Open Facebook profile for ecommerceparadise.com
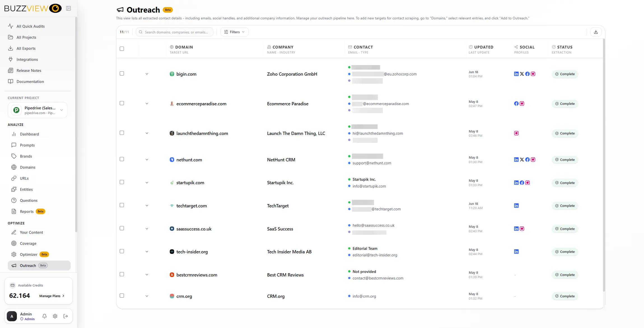This screenshot has height=328, width=644. click(516, 104)
